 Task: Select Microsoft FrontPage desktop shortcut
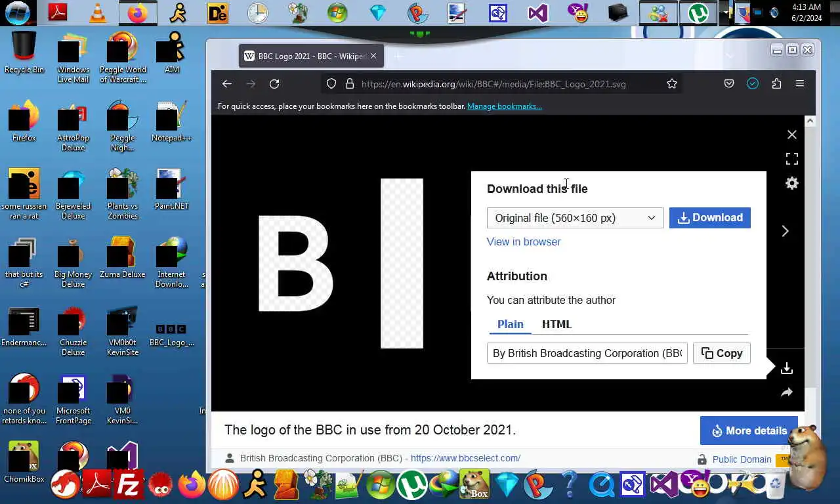tap(73, 399)
